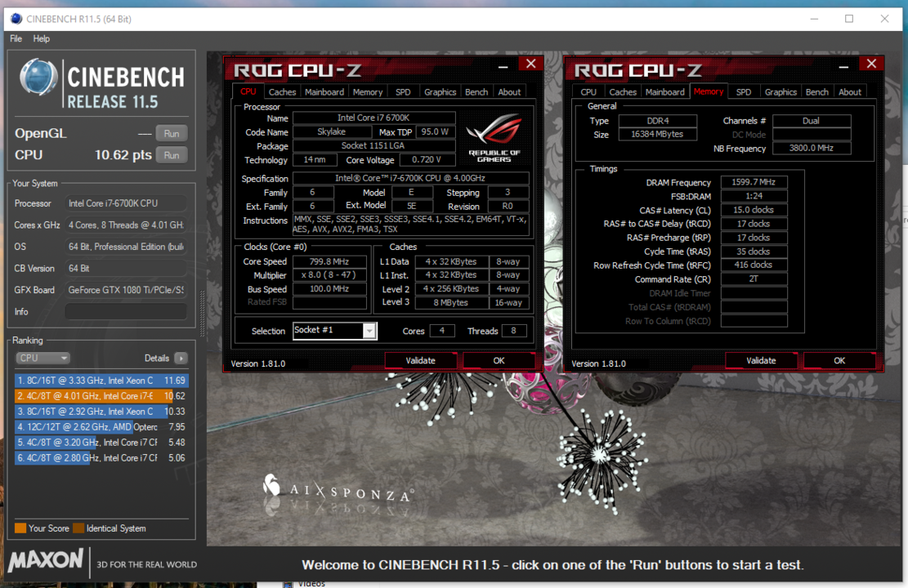Click the Intel Core i7 6700K name field
Image resolution: width=908 pixels, height=588 pixels.
pos(373,118)
